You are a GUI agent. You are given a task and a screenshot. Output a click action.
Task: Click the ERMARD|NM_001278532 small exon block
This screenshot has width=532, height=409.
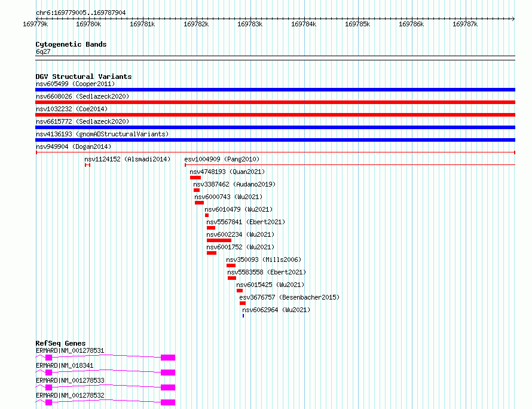49,402
